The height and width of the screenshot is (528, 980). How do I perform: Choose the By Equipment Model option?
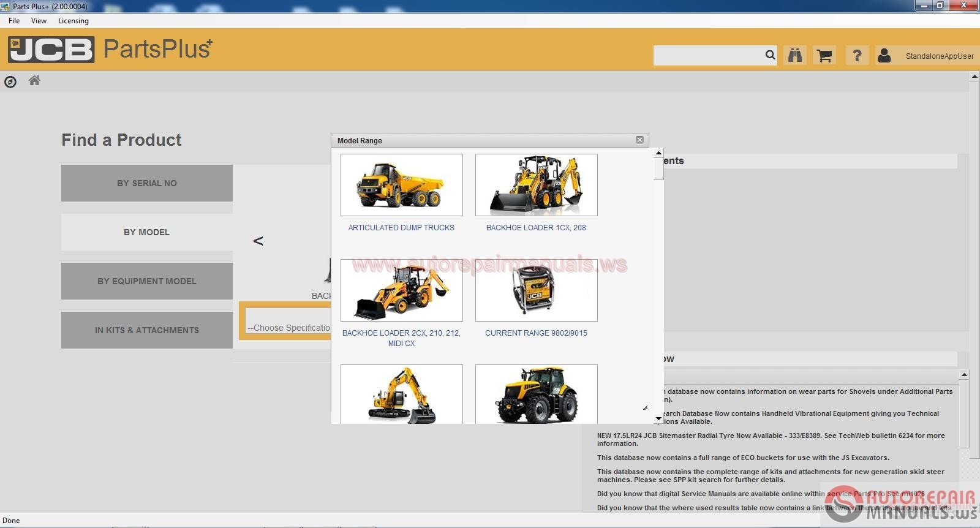(x=147, y=281)
